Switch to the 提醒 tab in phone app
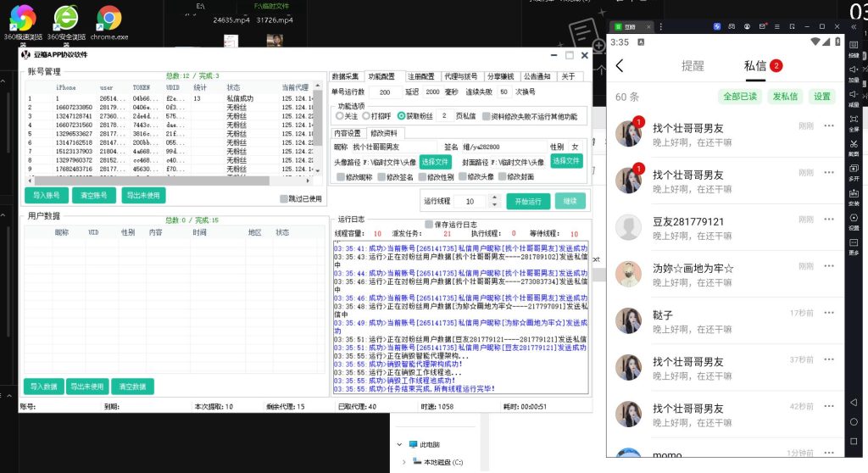The width and height of the screenshot is (868, 473). pyautogui.click(x=693, y=66)
